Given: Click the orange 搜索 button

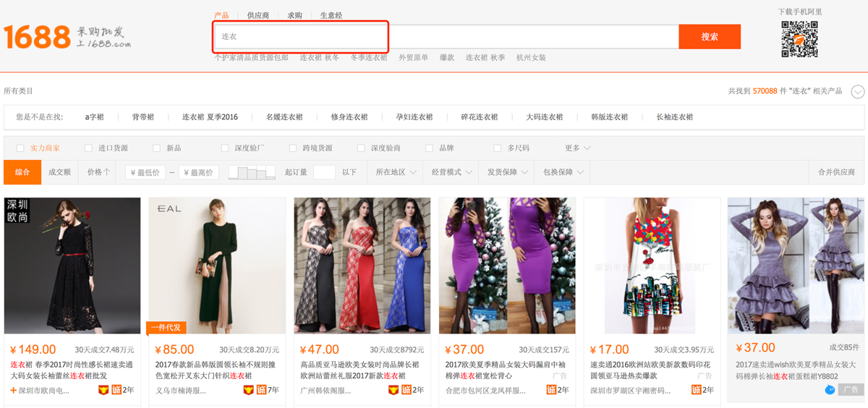Looking at the screenshot, I should coord(710,36).
